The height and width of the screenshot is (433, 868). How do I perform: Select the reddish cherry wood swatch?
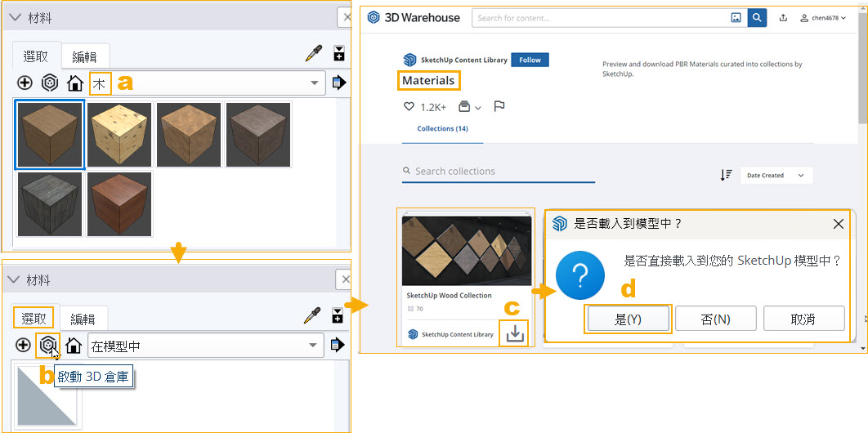[x=119, y=203]
